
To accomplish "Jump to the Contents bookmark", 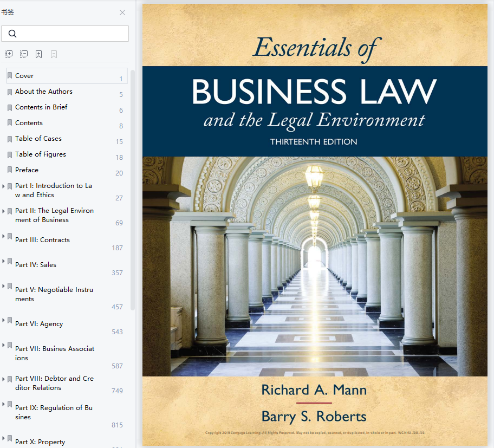I will [x=29, y=123].
